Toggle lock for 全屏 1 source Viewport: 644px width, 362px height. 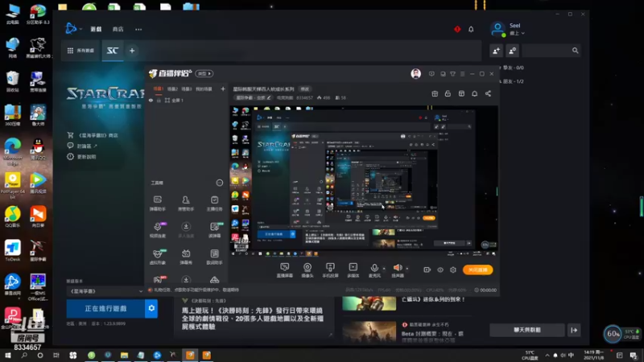click(159, 100)
